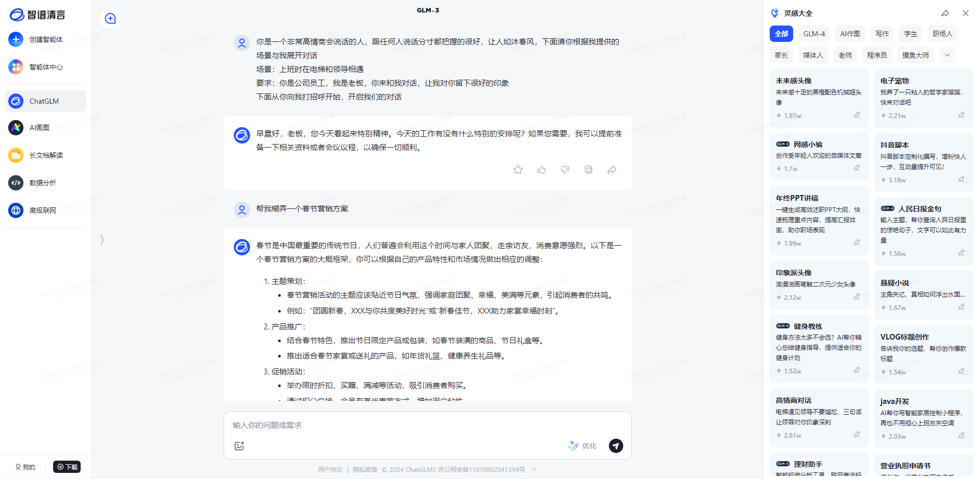This screenshot has height=479, width=980.
Task: Open the 年终PPT讲稿 prompt card
Action: coord(819,220)
